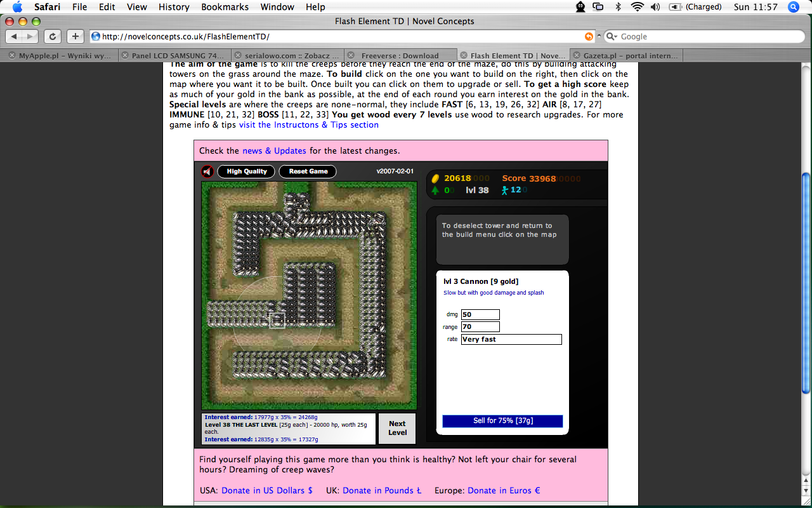Click the RSS snapback icon in address bar

tap(589, 37)
